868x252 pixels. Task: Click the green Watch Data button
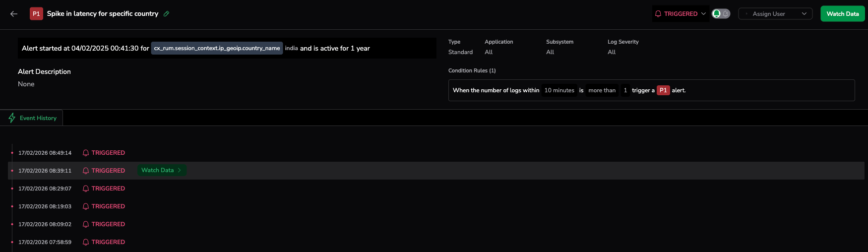[x=842, y=14]
